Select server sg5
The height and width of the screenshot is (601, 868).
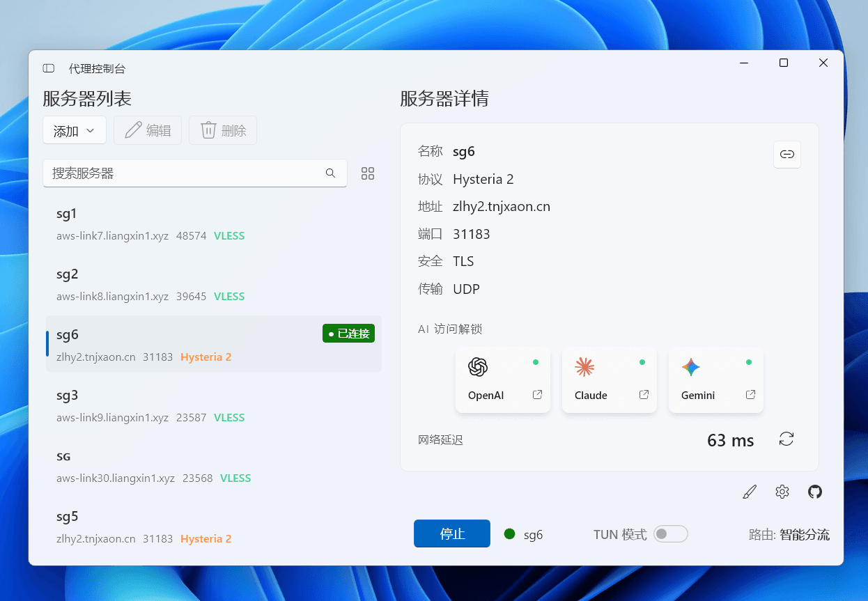click(x=214, y=526)
